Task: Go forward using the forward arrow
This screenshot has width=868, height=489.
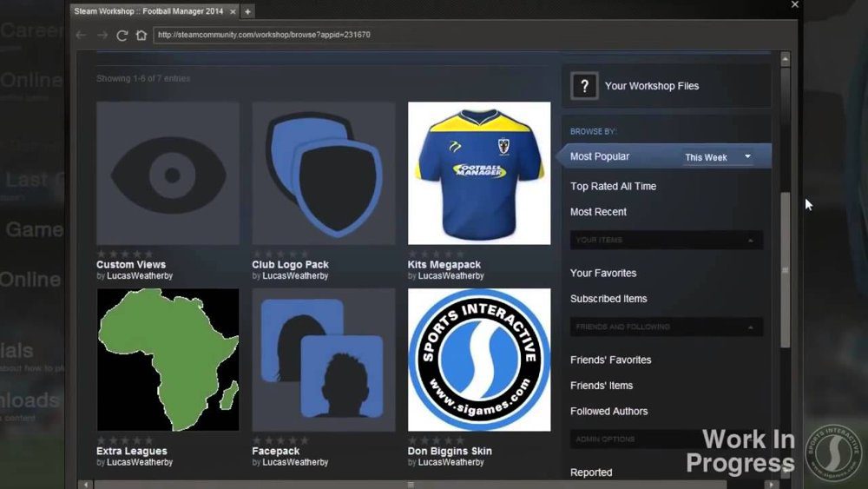Action: (102, 35)
